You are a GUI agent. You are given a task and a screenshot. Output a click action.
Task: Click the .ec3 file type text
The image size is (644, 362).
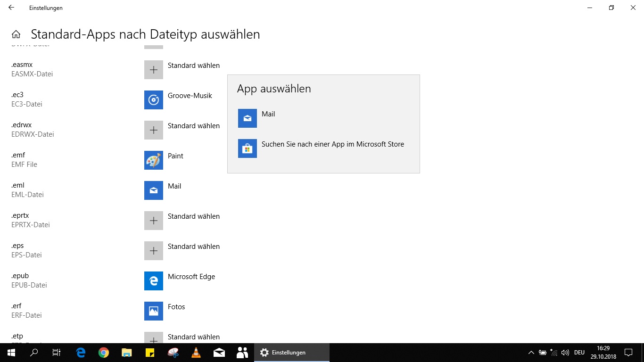click(17, 95)
